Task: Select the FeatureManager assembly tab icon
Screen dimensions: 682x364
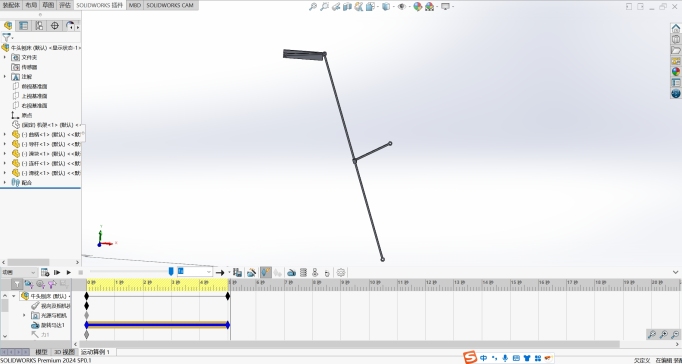Action: pyautogui.click(x=8, y=26)
